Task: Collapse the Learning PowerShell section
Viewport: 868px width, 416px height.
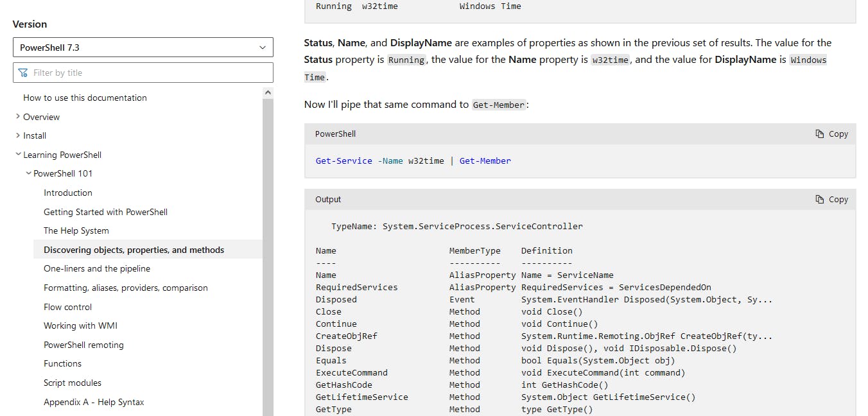Action: click(62, 155)
